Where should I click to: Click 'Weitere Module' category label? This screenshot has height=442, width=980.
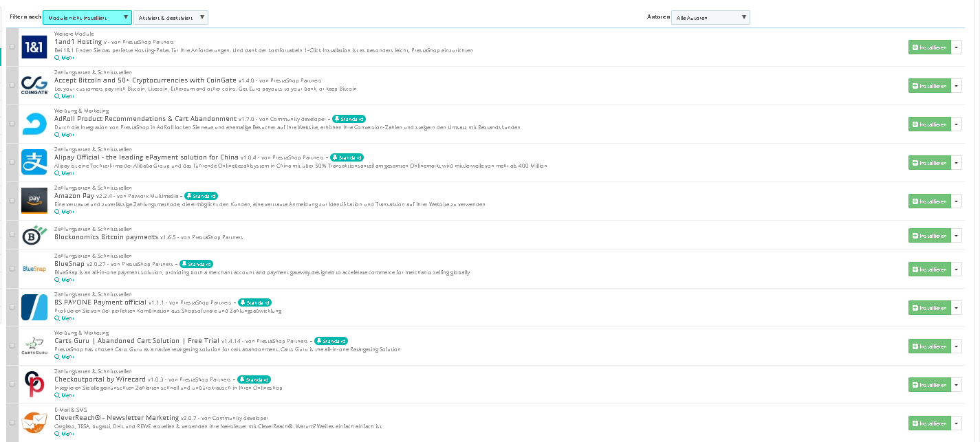pyautogui.click(x=74, y=34)
